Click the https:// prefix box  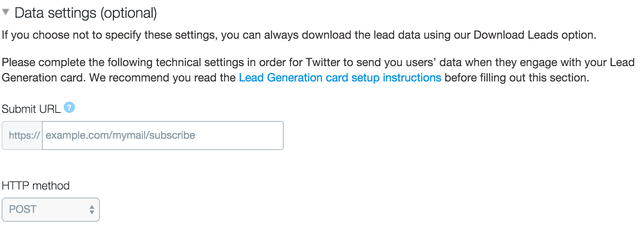click(x=23, y=135)
